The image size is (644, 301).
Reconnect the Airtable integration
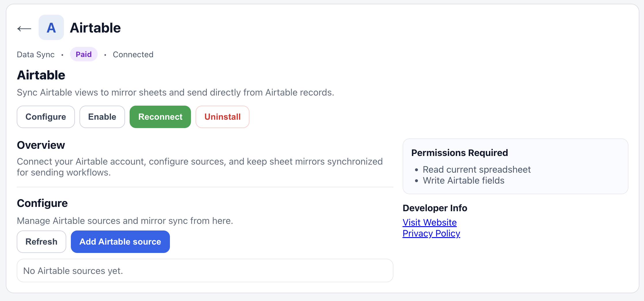160,117
